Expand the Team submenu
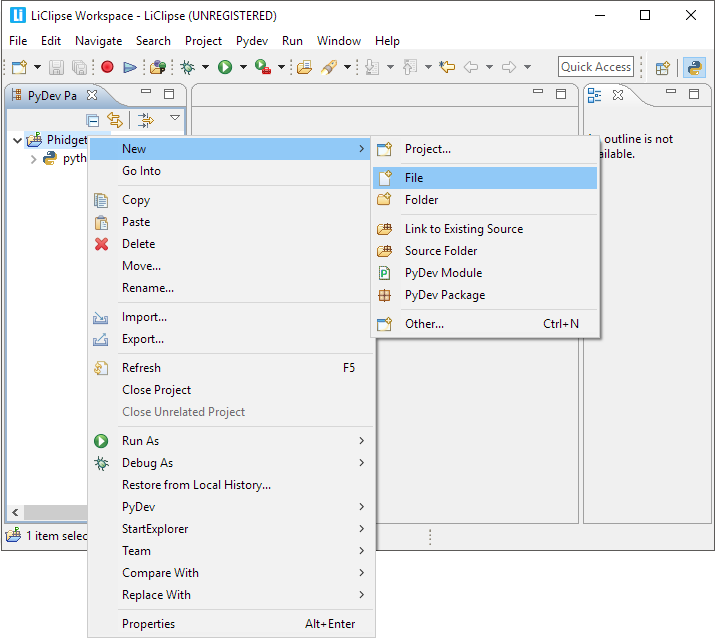Image resolution: width=715 pixels, height=638 pixels. coord(231,551)
